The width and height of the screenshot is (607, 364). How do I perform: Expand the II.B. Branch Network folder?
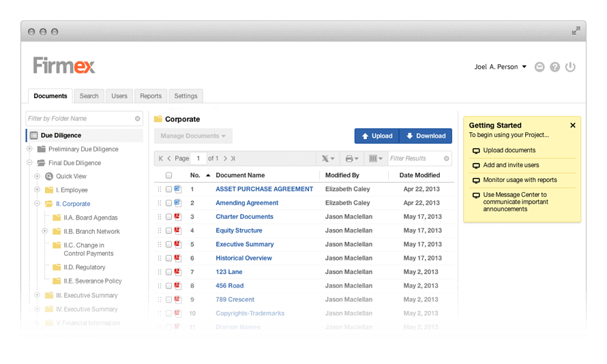pos(45,231)
